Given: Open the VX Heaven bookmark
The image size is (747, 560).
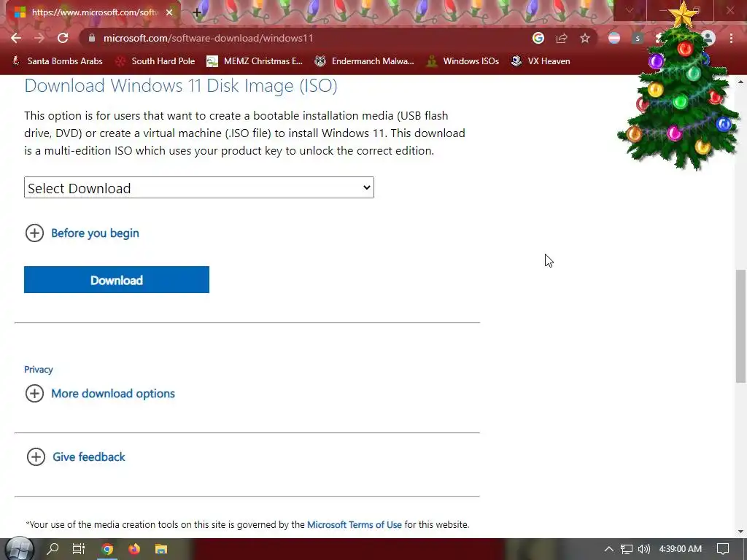Looking at the screenshot, I should click(x=541, y=61).
